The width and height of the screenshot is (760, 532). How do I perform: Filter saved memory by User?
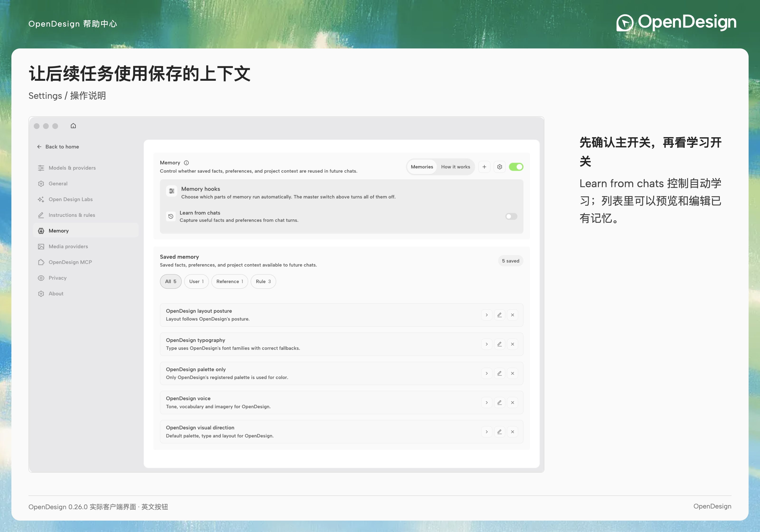click(196, 281)
